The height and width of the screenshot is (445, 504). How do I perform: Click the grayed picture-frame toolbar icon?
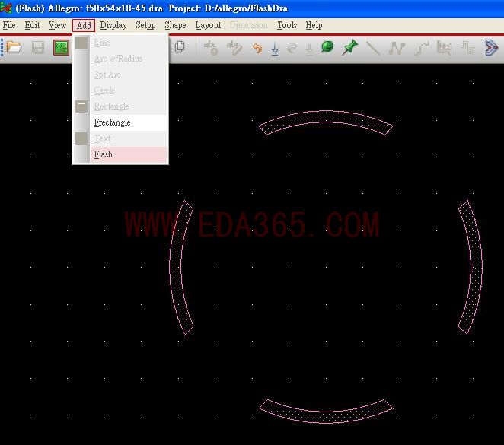(444, 48)
